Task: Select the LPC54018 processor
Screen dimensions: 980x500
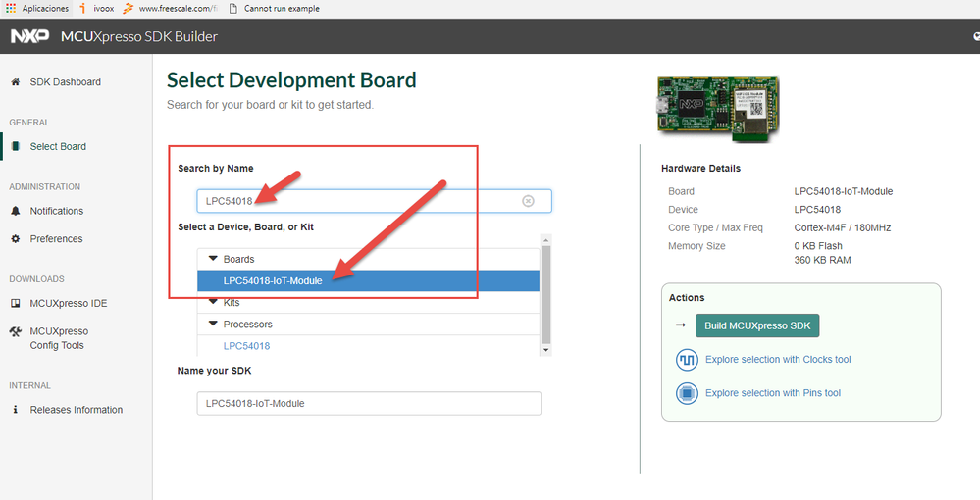Action: tap(246, 346)
